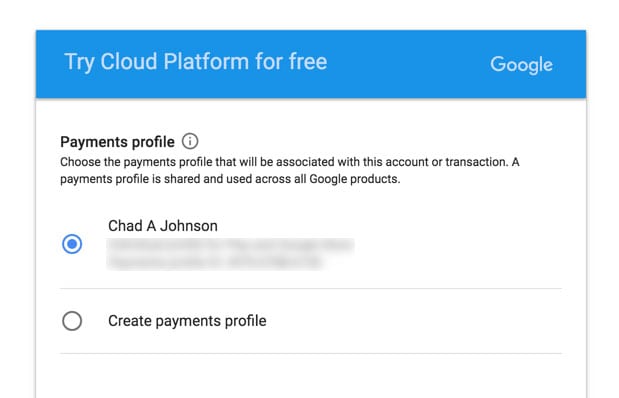Click the "Try Cloud Platform for free" heading
Image resolution: width=619 pixels, height=398 pixels.
(196, 62)
